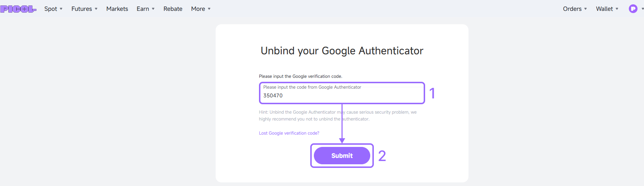Select the Earn menu label
Viewport: 644px width, 186px height.
pyautogui.click(x=143, y=9)
